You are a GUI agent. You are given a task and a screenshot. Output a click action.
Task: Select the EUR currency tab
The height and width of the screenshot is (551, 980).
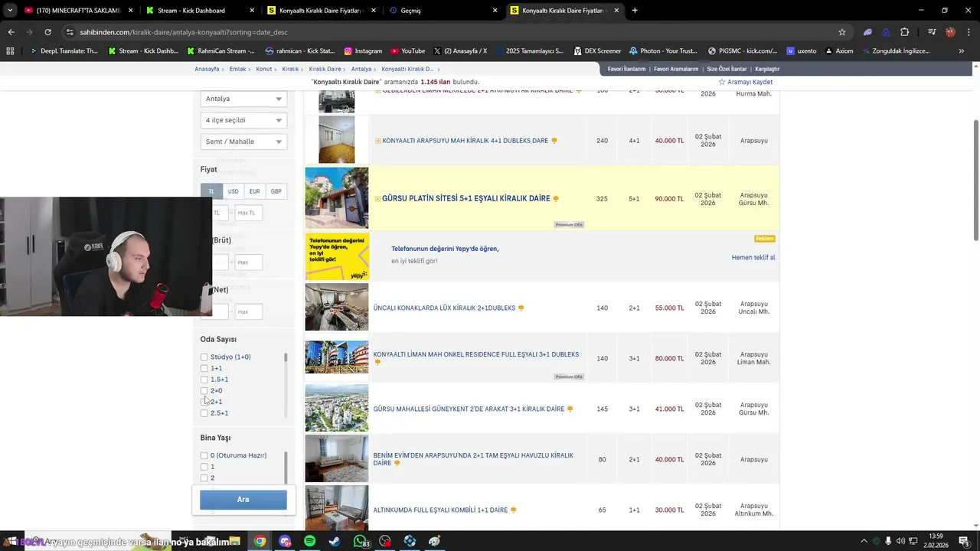click(x=254, y=191)
